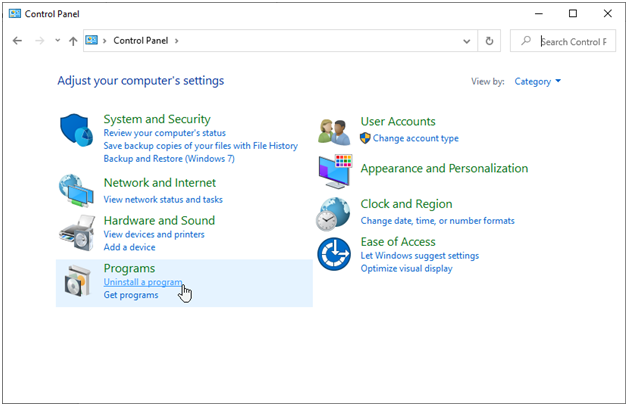Navigate back with the back arrow

(17, 41)
